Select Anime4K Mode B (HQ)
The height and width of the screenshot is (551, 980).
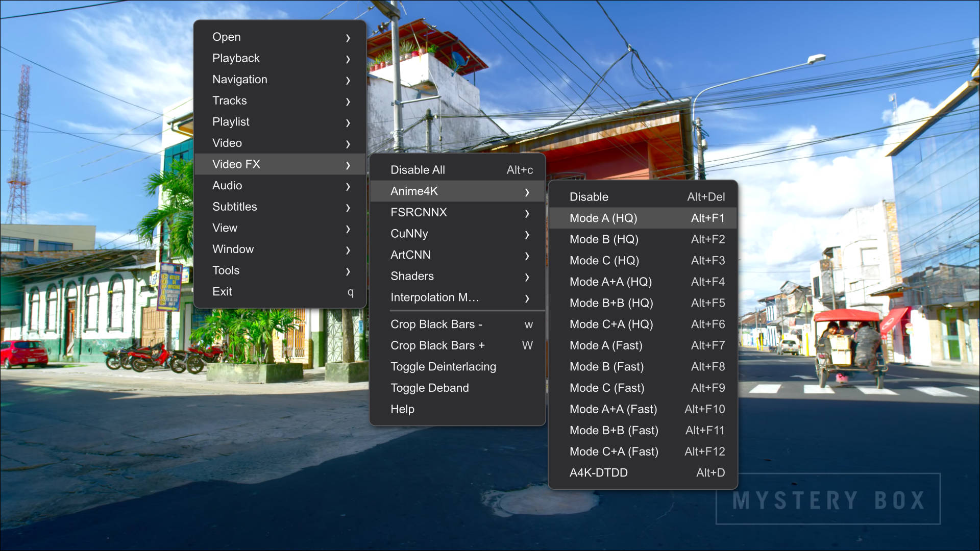point(643,239)
